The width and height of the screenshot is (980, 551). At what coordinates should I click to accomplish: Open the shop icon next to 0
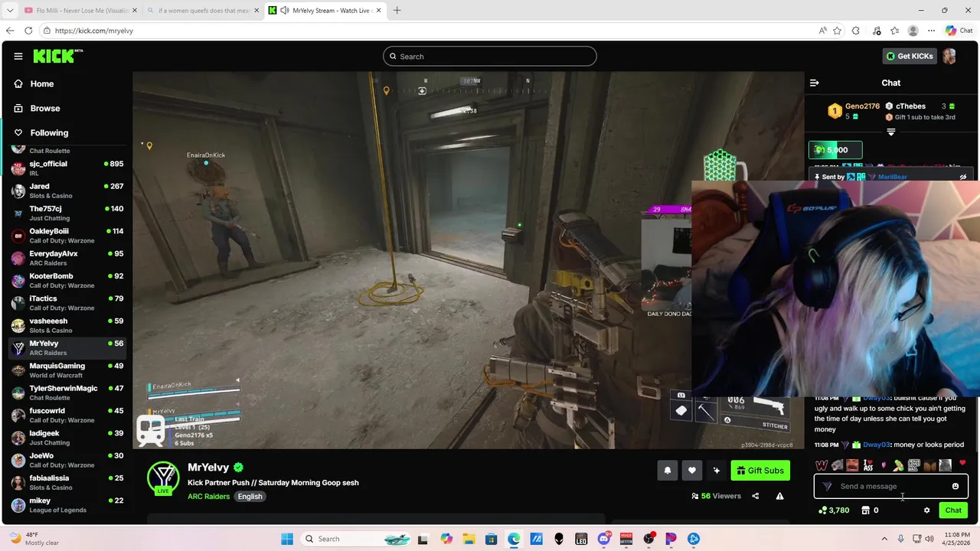pyautogui.click(x=865, y=510)
